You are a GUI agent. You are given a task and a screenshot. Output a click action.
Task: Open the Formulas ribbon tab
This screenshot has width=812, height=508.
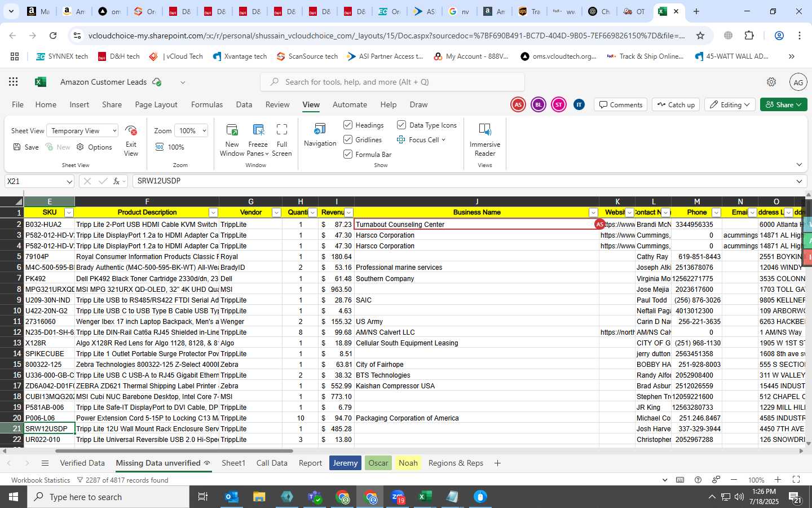click(207, 104)
